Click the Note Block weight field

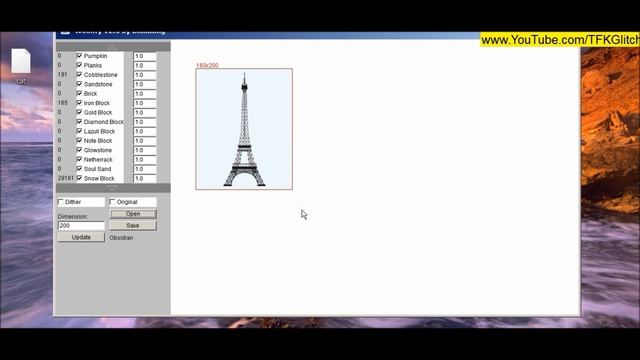click(144, 140)
